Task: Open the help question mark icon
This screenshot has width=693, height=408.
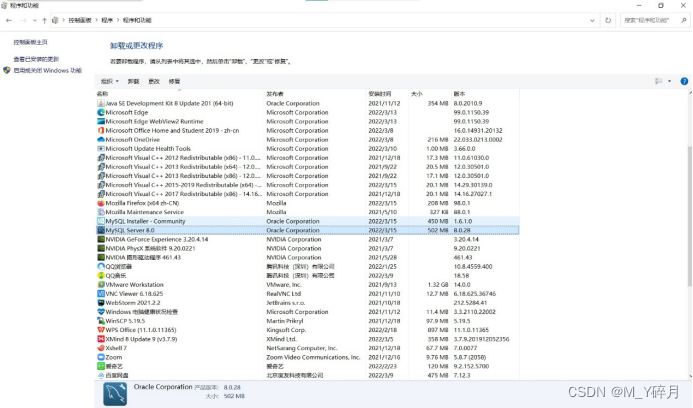Action: click(684, 81)
